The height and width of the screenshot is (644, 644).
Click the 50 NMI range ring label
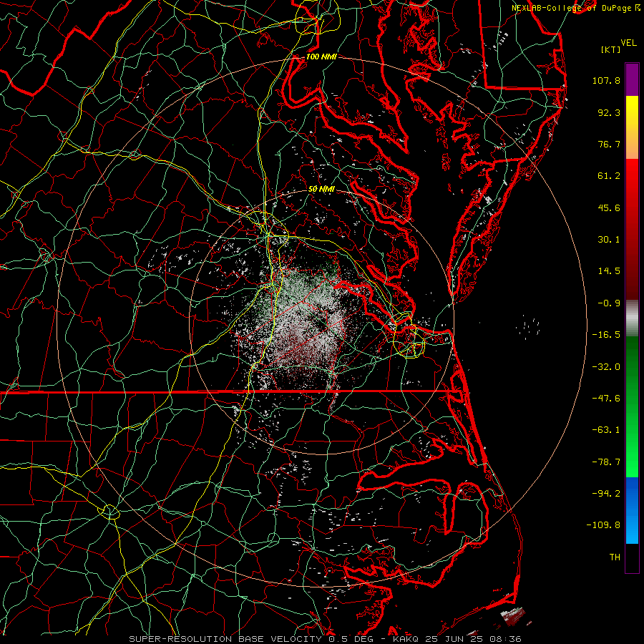[321, 189]
